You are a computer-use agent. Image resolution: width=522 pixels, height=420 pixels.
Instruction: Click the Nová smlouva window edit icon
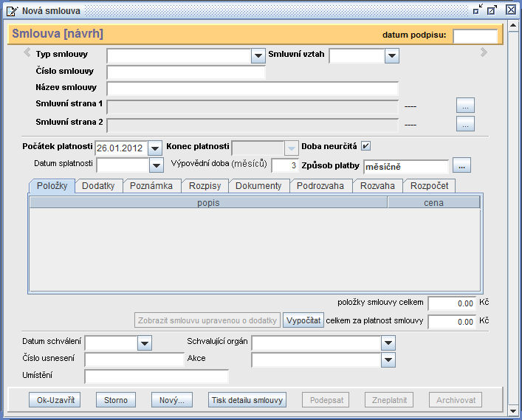click(x=13, y=11)
